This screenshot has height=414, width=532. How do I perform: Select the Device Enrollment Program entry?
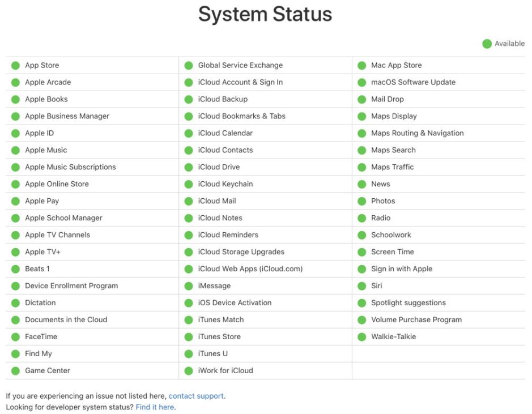click(x=71, y=286)
